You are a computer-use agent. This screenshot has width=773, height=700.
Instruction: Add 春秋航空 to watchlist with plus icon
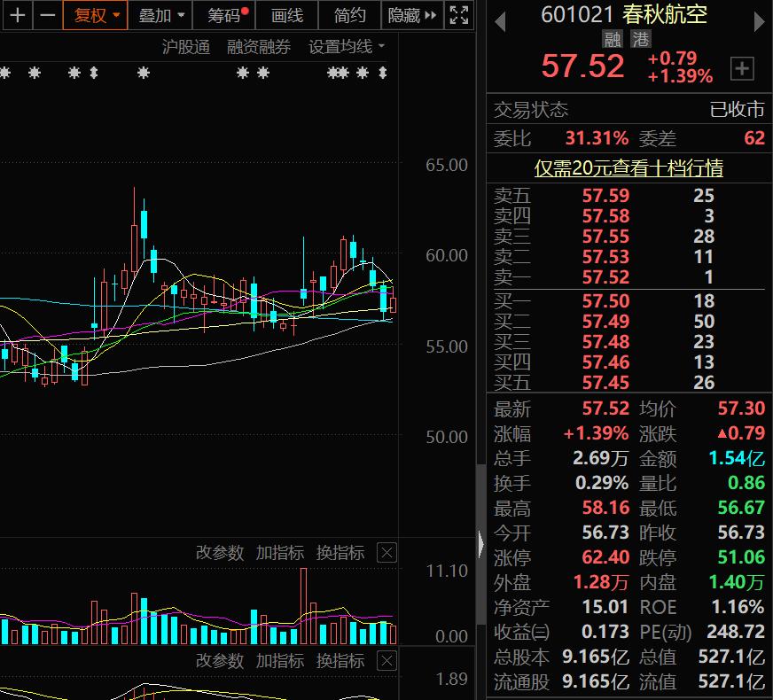[x=741, y=67]
